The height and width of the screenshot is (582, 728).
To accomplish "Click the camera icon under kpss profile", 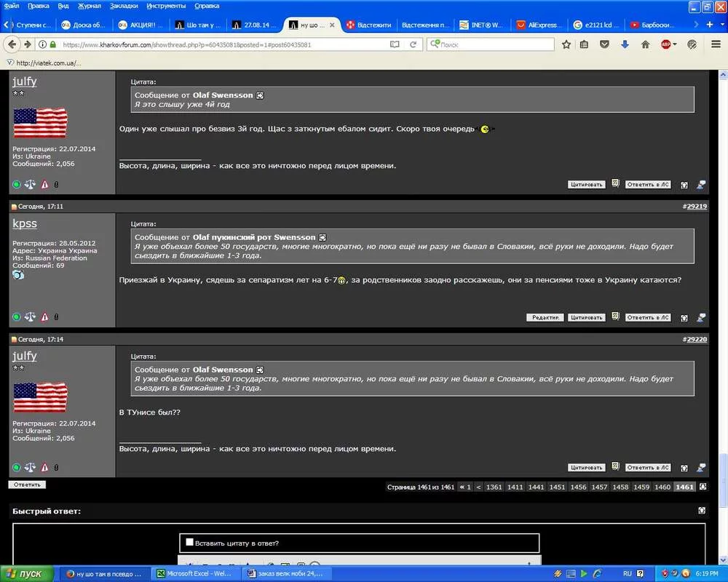I will pyautogui.click(x=18, y=275).
